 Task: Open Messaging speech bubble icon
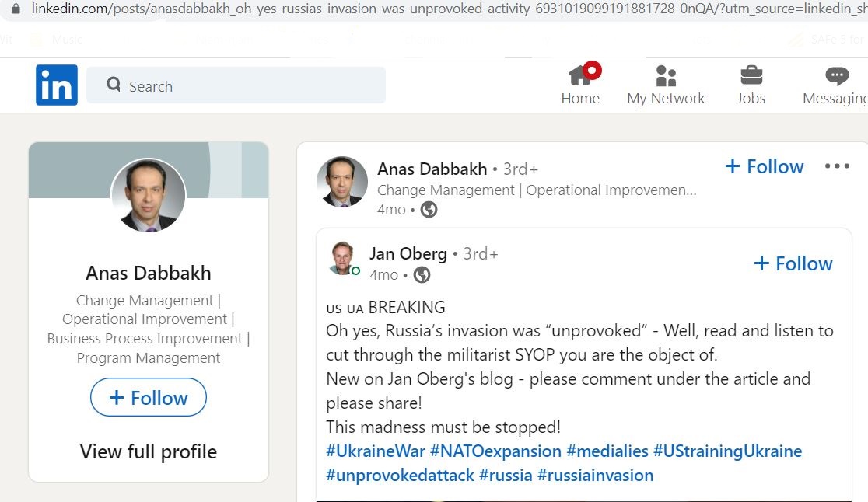coord(836,75)
